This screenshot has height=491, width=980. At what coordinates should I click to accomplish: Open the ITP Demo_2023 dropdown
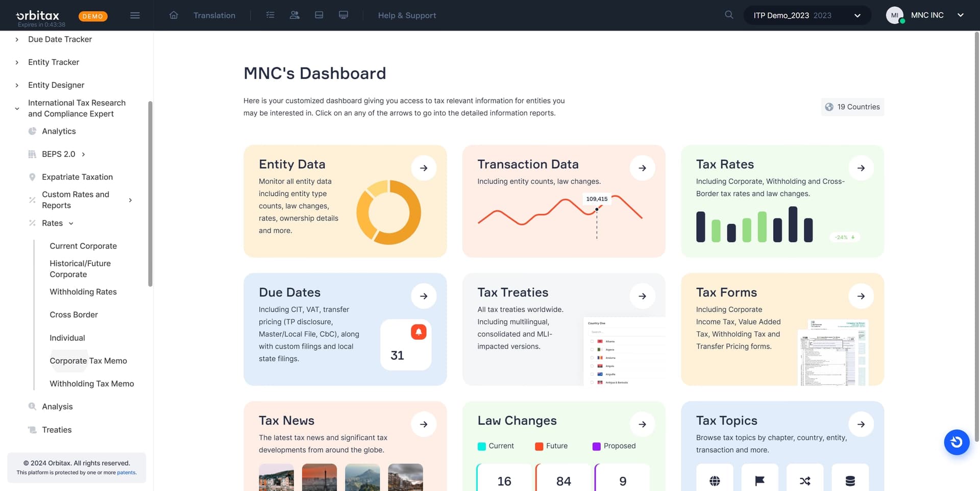(x=806, y=15)
